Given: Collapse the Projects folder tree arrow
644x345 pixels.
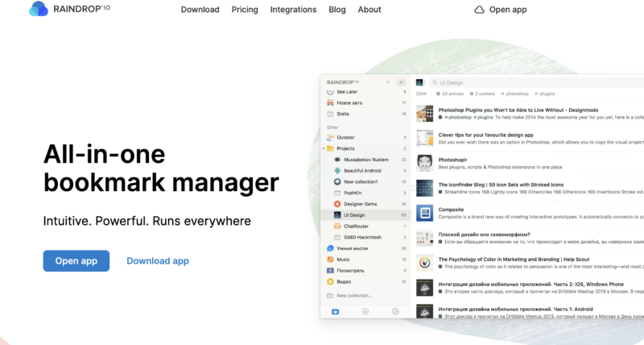Looking at the screenshot, I should [324, 149].
